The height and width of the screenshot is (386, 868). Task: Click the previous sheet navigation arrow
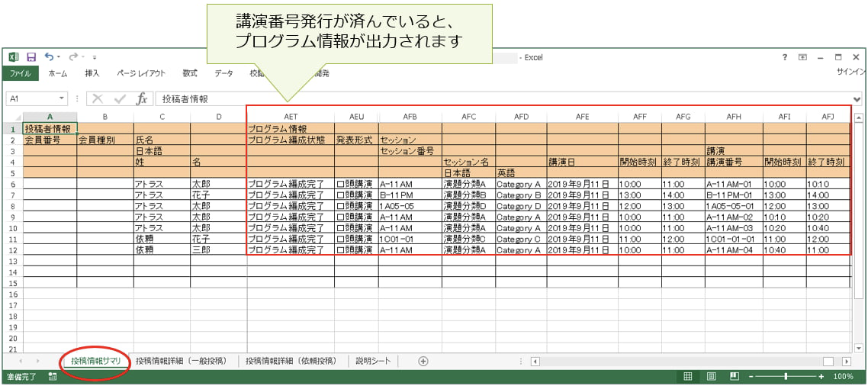pos(21,361)
